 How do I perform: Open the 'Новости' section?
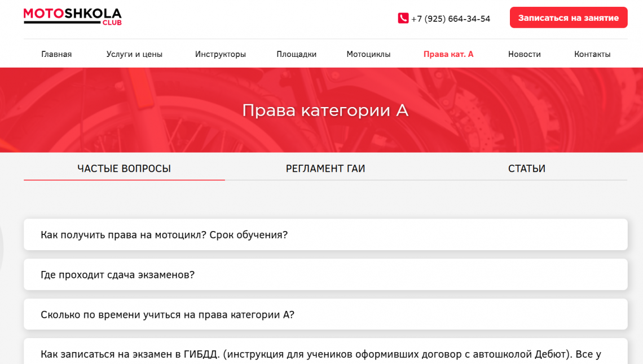pyautogui.click(x=524, y=54)
